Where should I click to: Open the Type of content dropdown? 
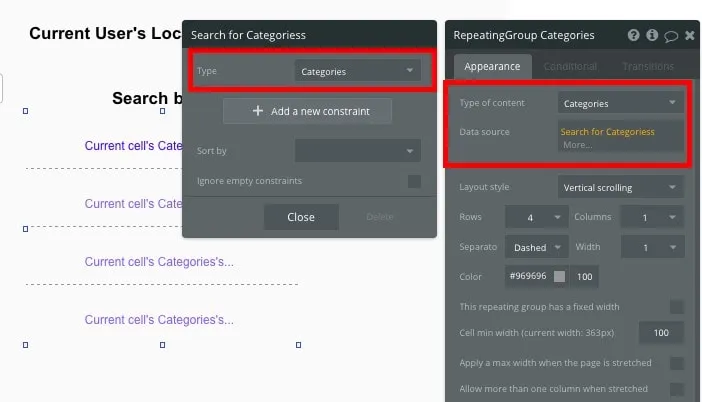pyautogui.click(x=620, y=103)
